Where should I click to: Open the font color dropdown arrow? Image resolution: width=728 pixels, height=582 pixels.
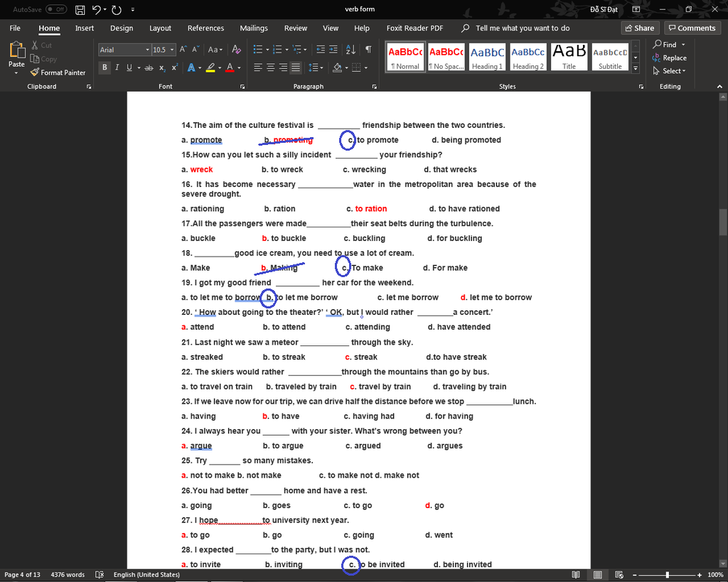pyautogui.click(x=239, y=68)
